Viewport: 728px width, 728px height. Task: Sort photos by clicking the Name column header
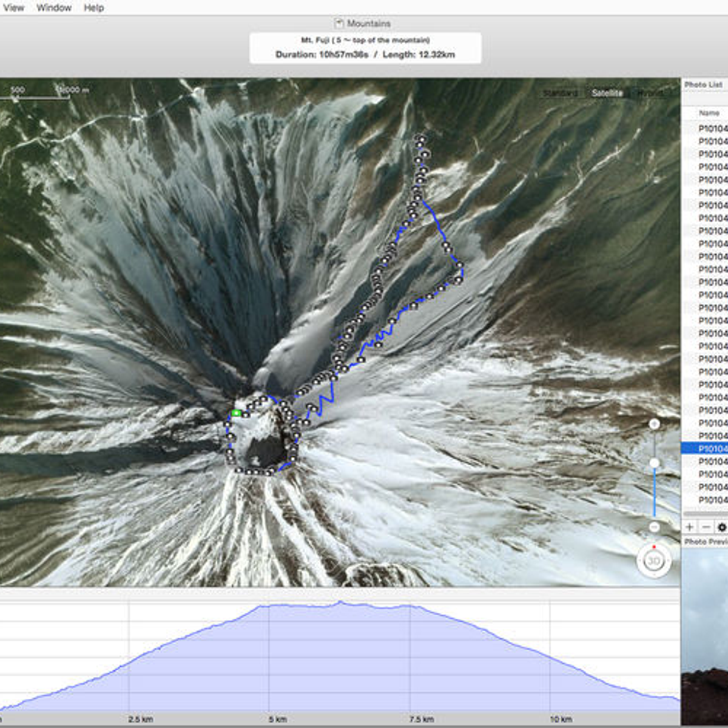[x=709, y=112]
